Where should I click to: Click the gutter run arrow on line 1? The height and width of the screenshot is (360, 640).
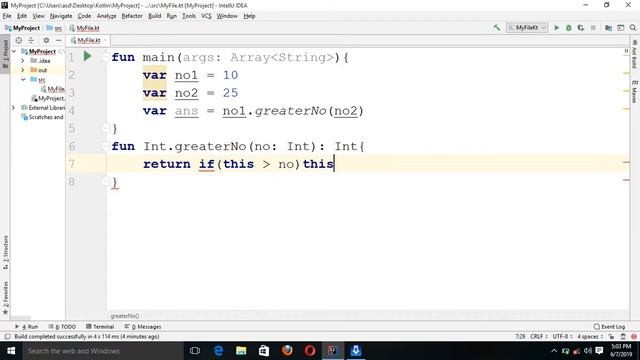[87, 56]
